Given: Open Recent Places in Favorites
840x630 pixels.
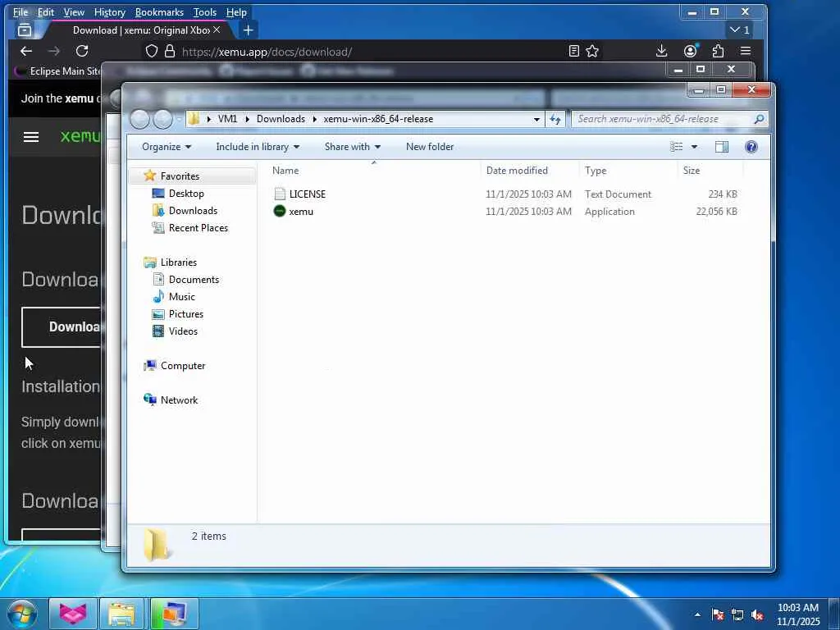Looking at the screenshot, I should pyautogui.click(x=198, y=228).
